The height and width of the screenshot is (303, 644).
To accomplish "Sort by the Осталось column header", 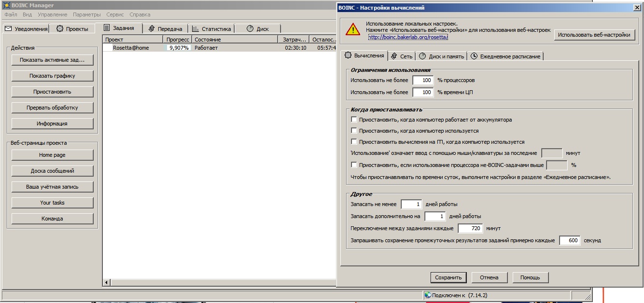I will [323, 40].
